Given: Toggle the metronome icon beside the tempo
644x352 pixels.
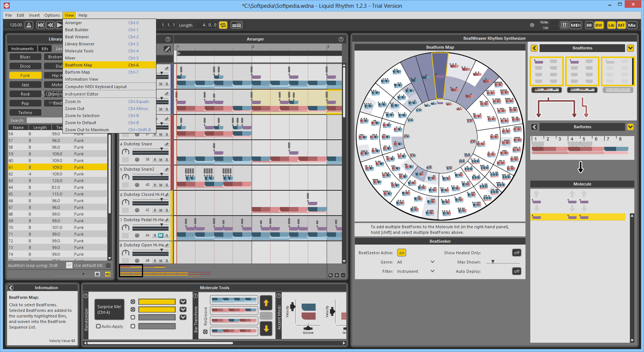Looking at the screenshot, I should click(x=29, y=25).
